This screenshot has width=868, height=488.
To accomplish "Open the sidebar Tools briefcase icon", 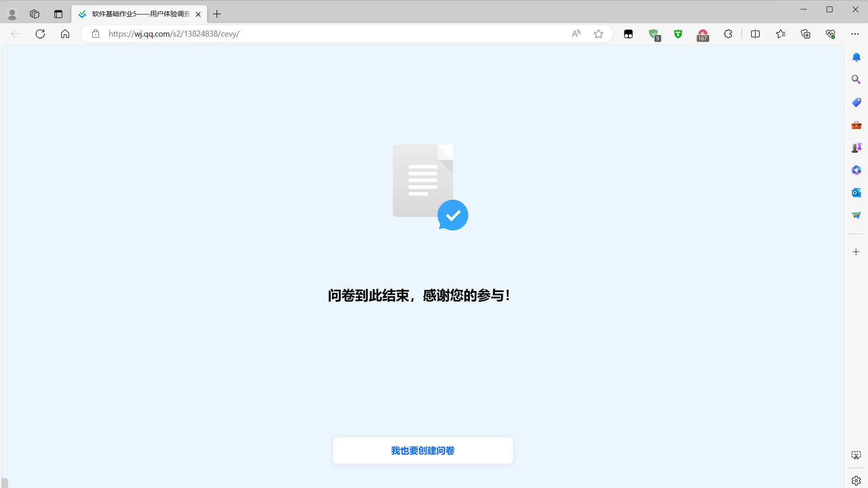I will (x=856, y=125).
